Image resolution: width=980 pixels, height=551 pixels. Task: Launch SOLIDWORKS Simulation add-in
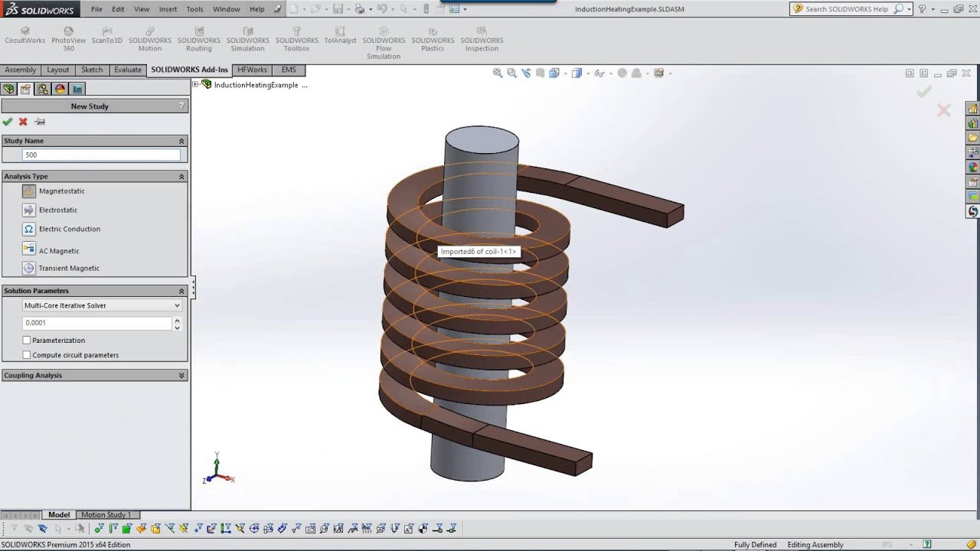pos(248,40)
